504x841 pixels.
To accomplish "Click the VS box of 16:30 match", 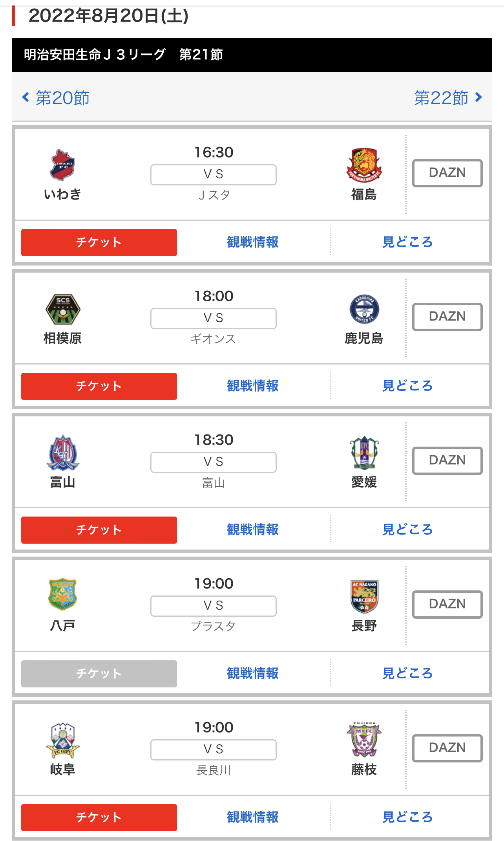I will click(x=213, y=174).
